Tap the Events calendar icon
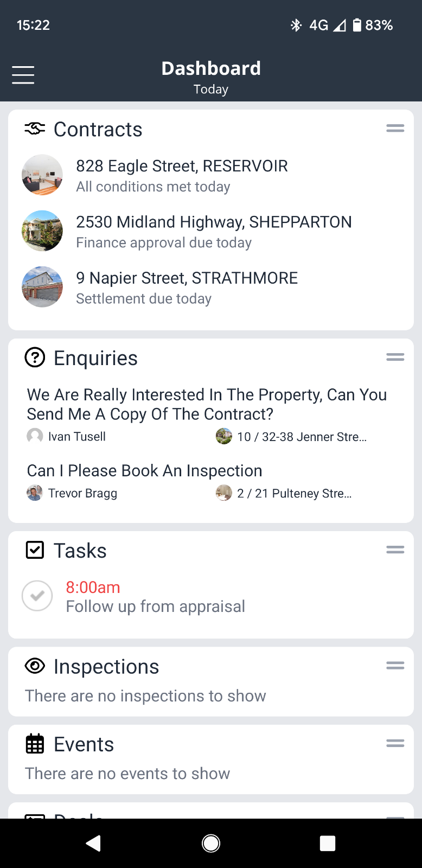 tap(35, 744)
